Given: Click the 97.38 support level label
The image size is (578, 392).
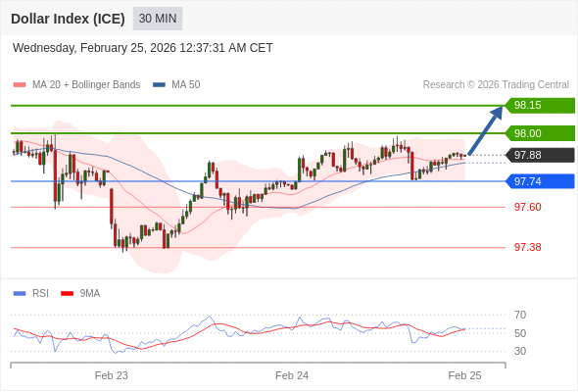Looking at the screenshot, I should 528,247.
